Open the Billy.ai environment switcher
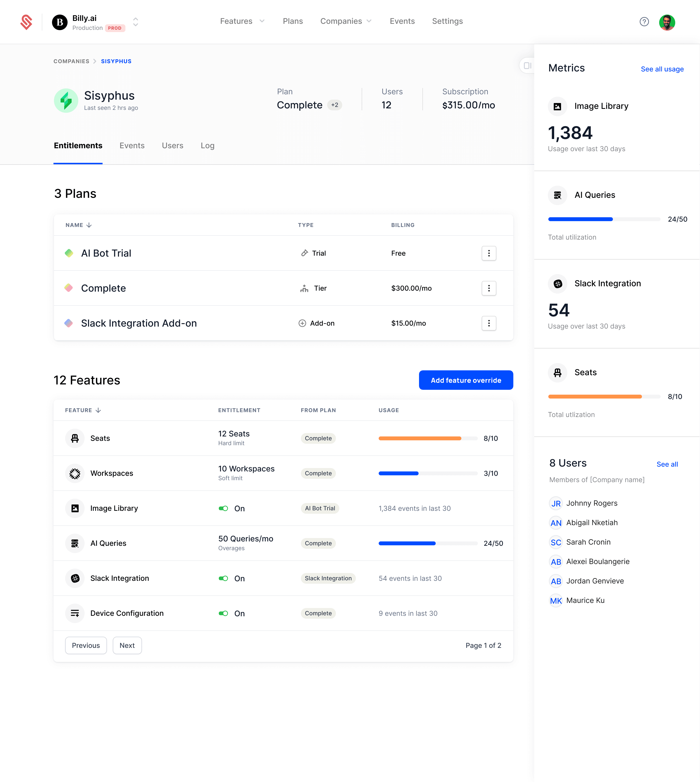The width and height of the screenshot is (700, 782). tap(135, 22)
